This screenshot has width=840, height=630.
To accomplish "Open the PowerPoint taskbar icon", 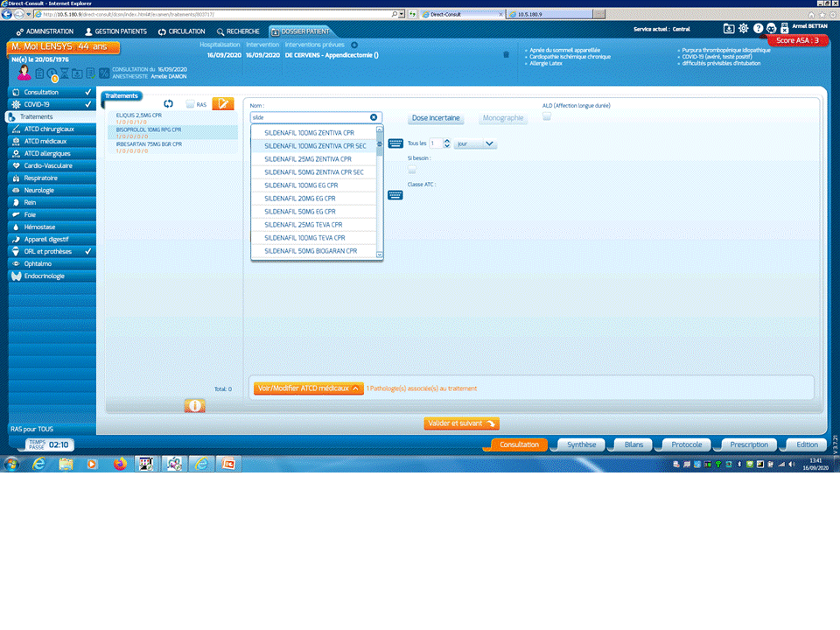I will pos(228,464).
